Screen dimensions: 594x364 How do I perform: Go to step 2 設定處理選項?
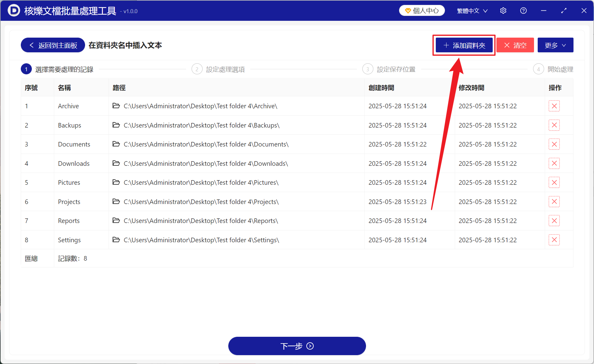click(x=218, y=69)
